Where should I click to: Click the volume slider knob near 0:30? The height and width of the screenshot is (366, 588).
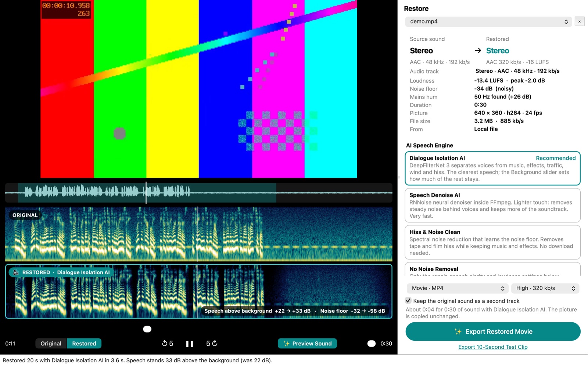(372, 344)
